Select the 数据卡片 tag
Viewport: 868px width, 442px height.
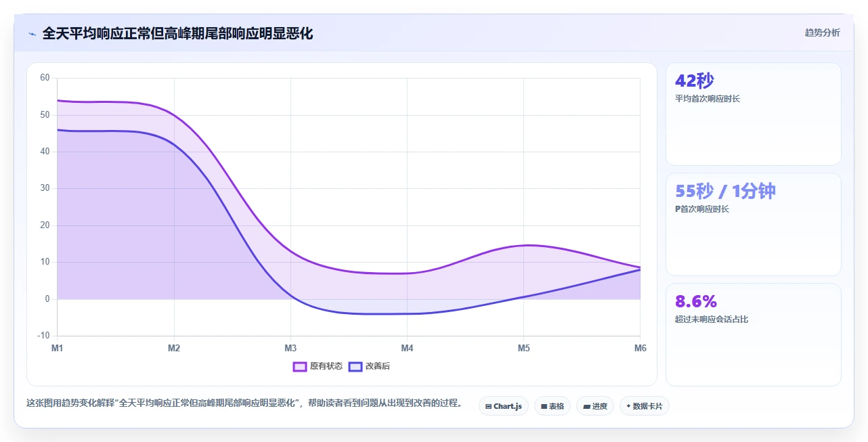(x=645, y=406)
